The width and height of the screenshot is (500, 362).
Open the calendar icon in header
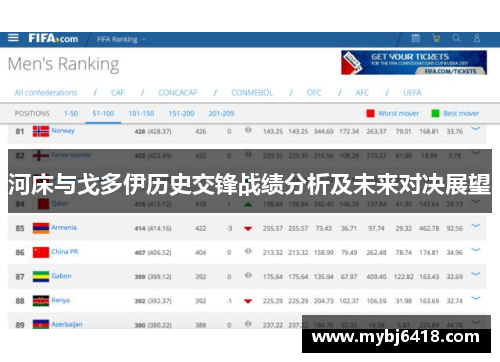(416, 38)
